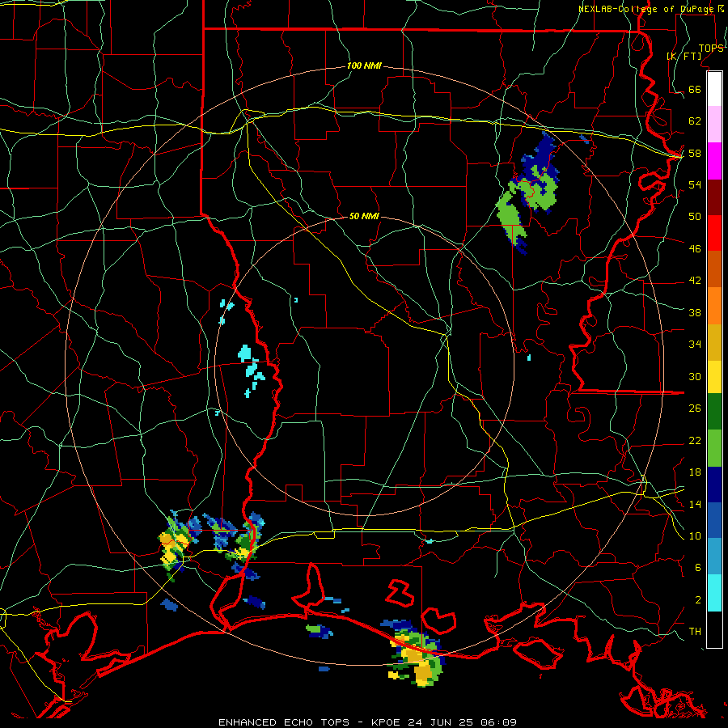Click the burnt orange 42-46 kft legend swatch
Image resolution: width=728 pixels, height=728 pixels.
tap(714, 269)
